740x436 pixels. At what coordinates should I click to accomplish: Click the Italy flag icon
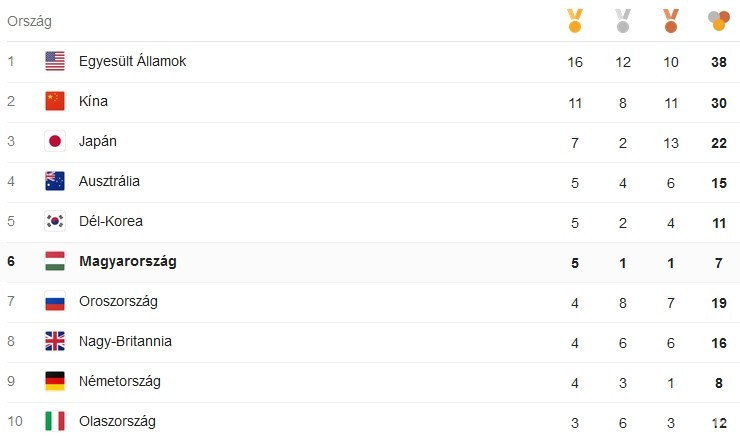(55, 421)
